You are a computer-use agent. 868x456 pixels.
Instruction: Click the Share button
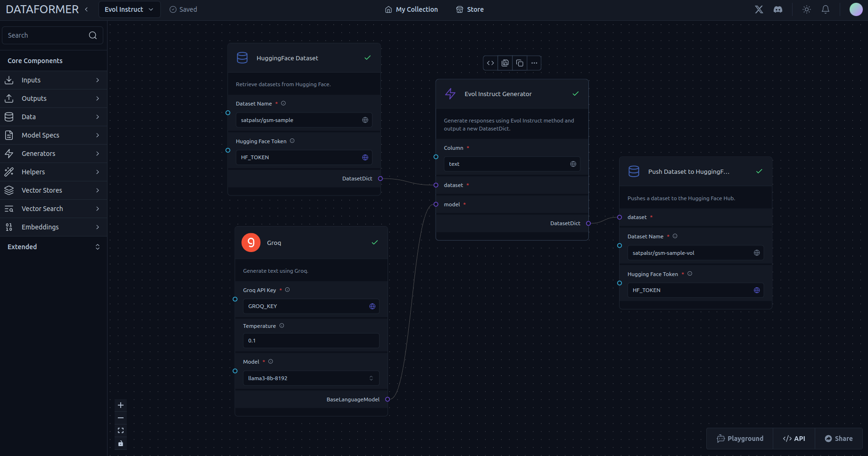838,439
